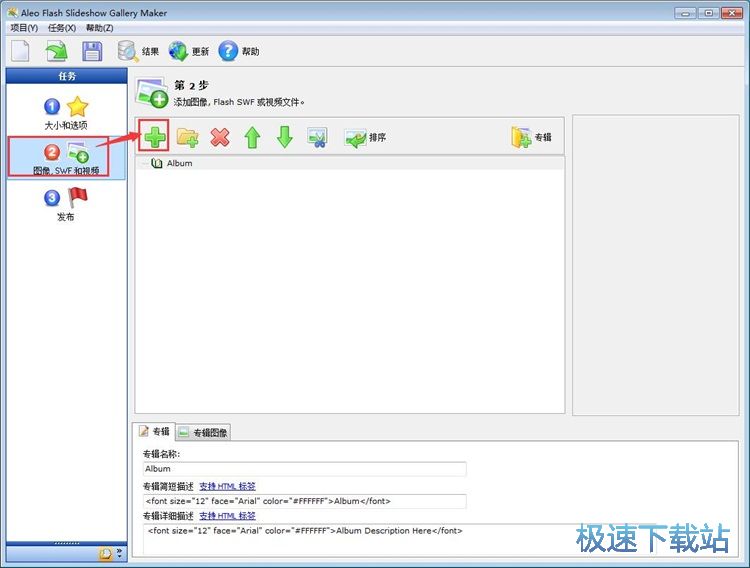Switch to the 专辑 tab
The width and height of the screenshot is (750, 568).
click(x=154, y=432)
